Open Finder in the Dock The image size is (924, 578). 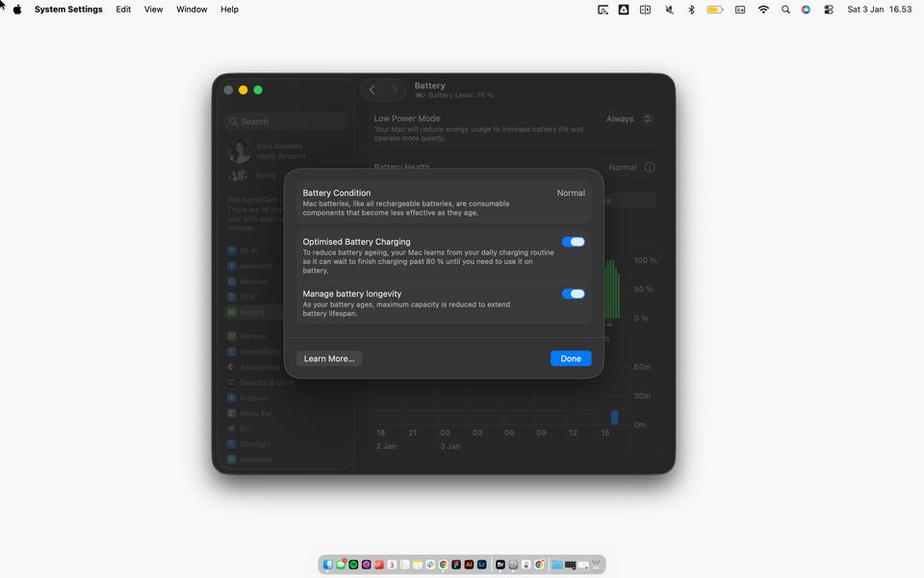[328, 565]
